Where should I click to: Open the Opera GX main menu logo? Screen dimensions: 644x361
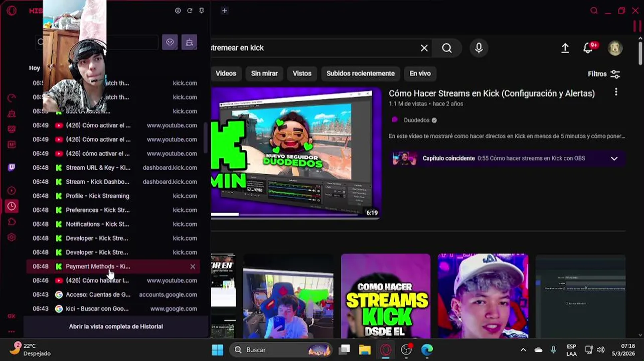coord(12,11)
